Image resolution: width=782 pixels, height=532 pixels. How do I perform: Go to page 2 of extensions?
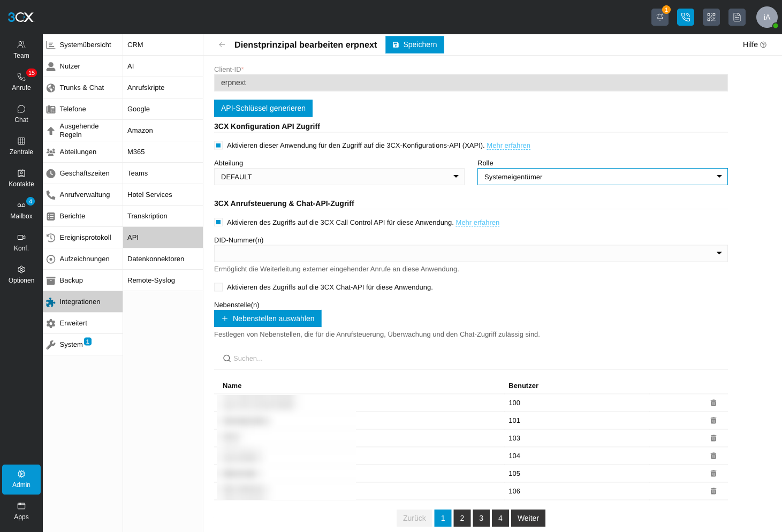[462, 518]
